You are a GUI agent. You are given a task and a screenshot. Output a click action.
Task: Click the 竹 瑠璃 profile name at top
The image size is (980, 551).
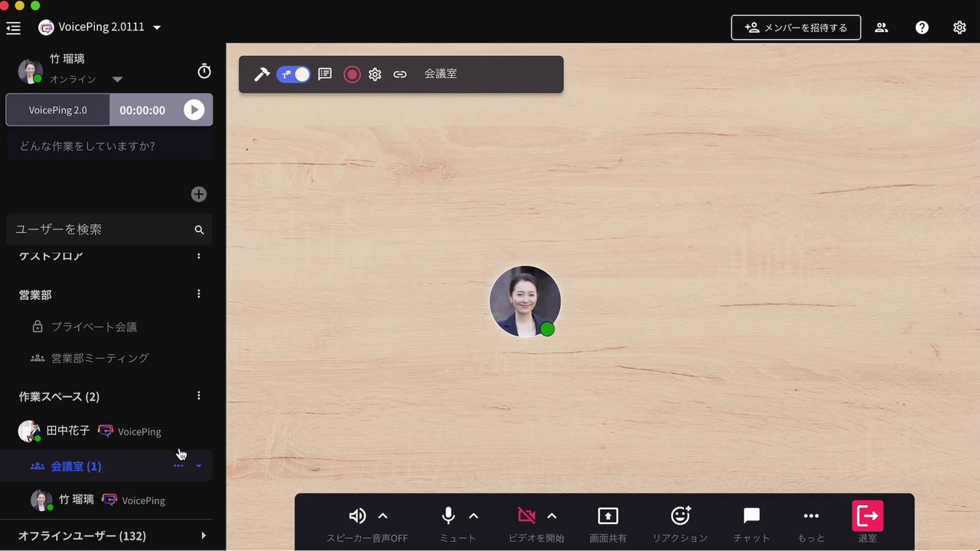[x=67, y=59]
